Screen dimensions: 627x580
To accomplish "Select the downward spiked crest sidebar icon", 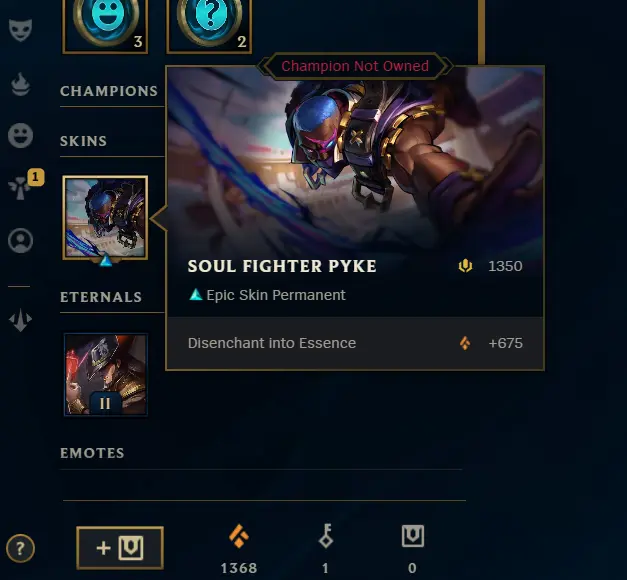I will click(20, 321).
